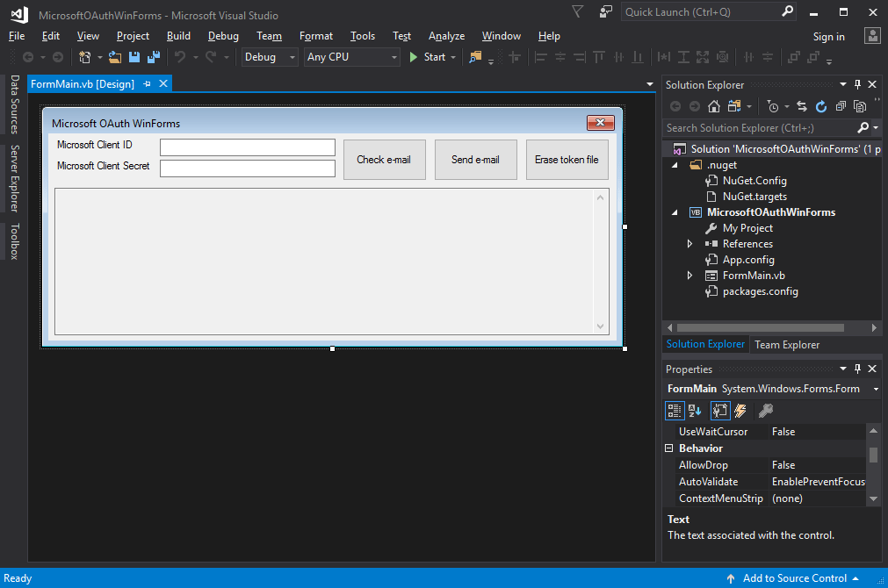Click the feedback icon near Quick Launch

coord(606,12)
